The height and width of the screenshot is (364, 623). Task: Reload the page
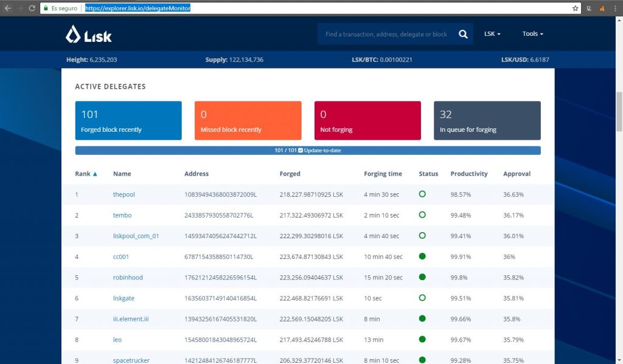tap(32, 8)
